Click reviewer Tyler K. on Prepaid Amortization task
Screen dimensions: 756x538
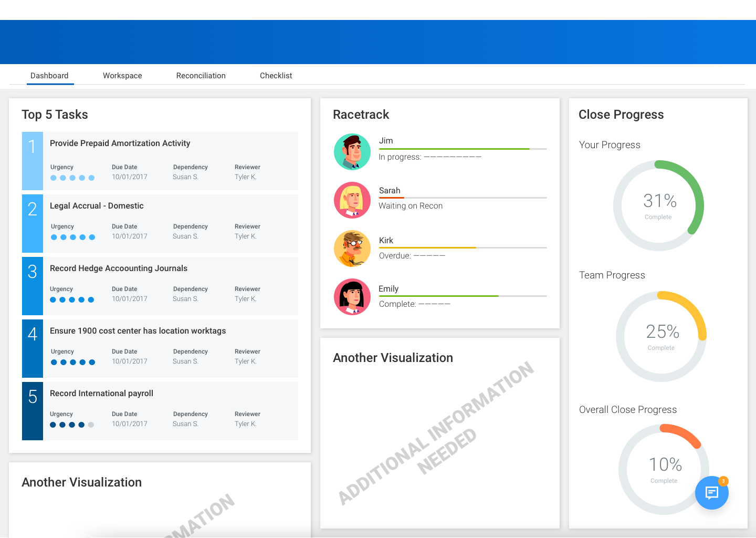pos(246,177)
